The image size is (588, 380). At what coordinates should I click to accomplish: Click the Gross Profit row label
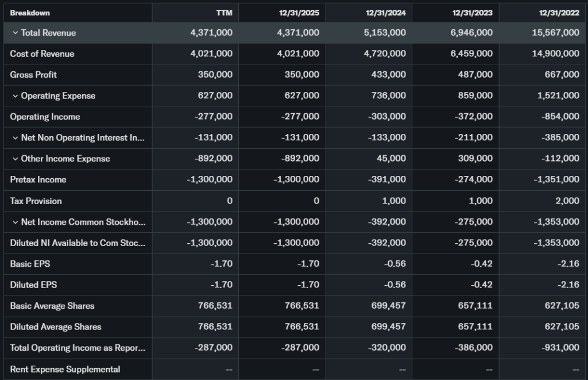tap(33, 75)
